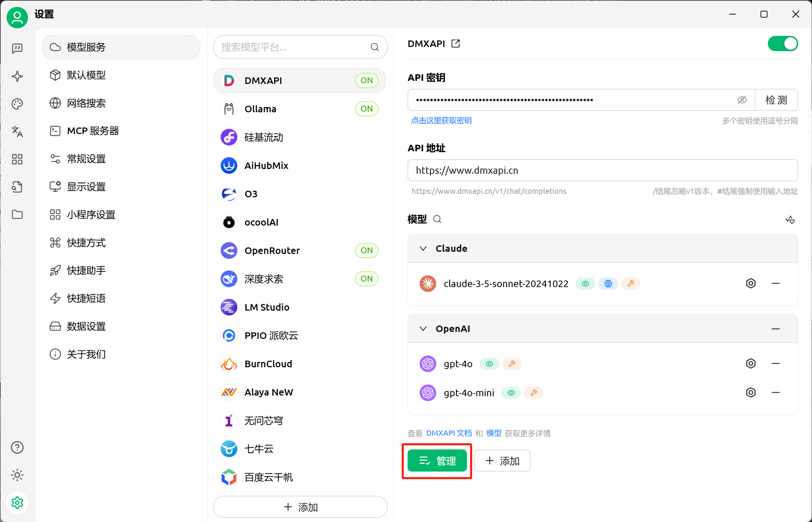Image resolution: width=812 pixels, height=522 pixels.
Task: Run model health check icon
Action: tap(790, 219)
